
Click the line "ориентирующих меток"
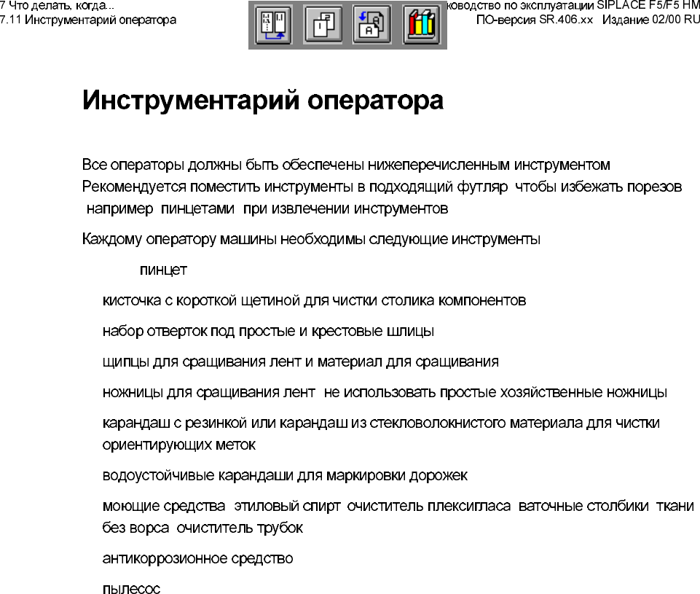[179, 445]
